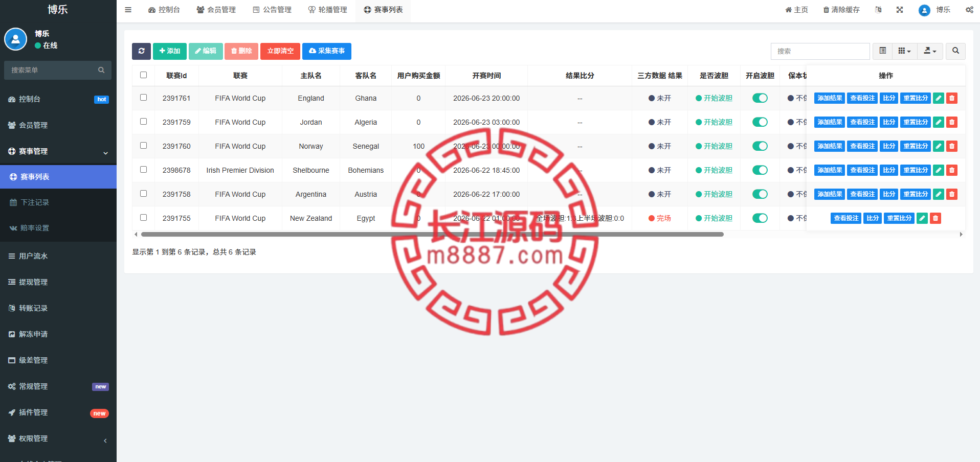The image size is (980, 462).
Task: Delete the Shelbourne vs Bohemians match
Action: coord(952,170)
